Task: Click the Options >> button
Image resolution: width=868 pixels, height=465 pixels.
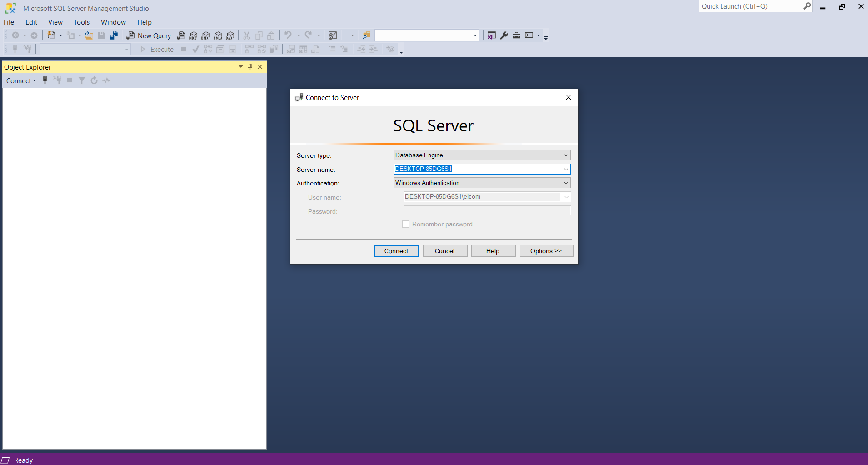Action: 546,251
